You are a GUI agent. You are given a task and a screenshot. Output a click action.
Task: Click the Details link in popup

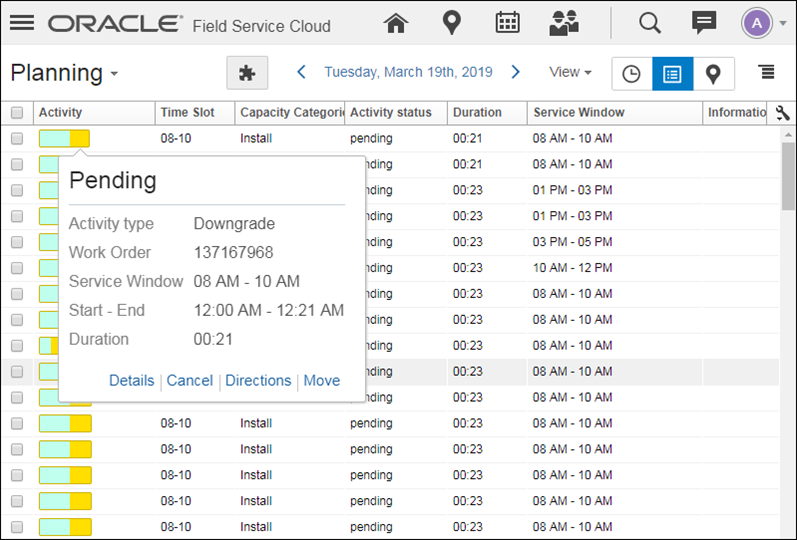point(132,381)
